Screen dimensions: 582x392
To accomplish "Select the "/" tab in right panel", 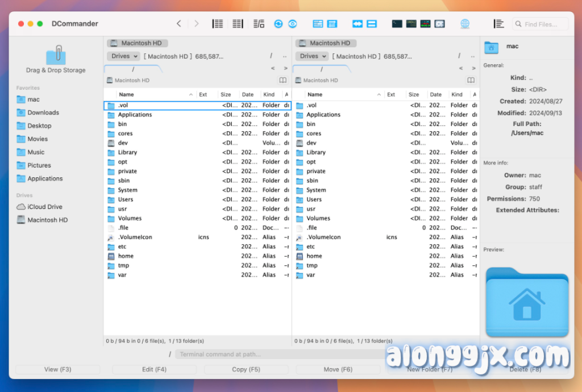I will [322, 69].
